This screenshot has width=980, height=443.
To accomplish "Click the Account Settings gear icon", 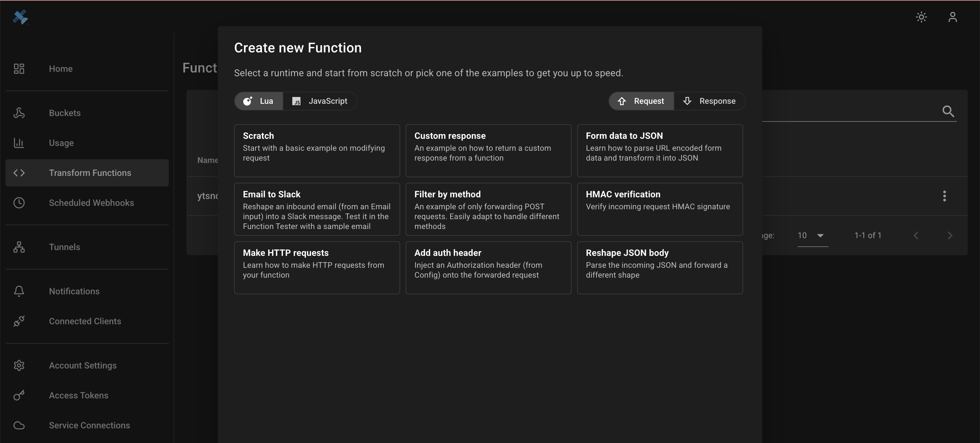I will (x=19, y=365).
